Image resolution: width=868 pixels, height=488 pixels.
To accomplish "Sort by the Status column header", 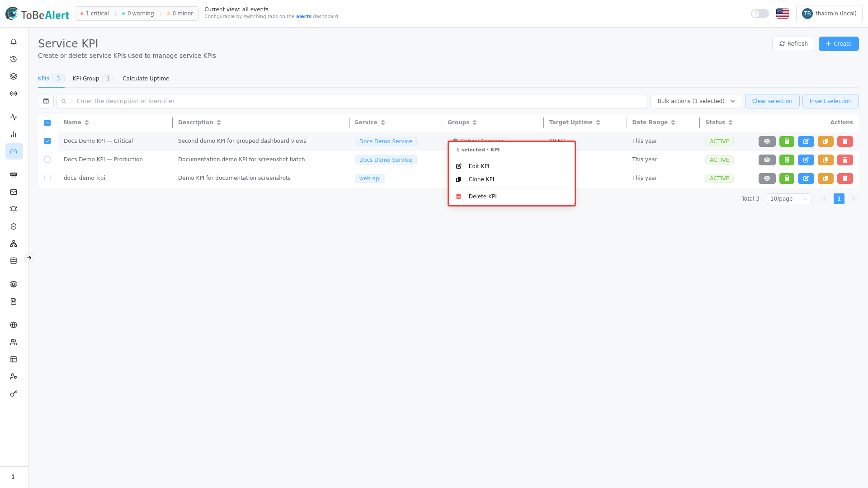I will 719,122.
